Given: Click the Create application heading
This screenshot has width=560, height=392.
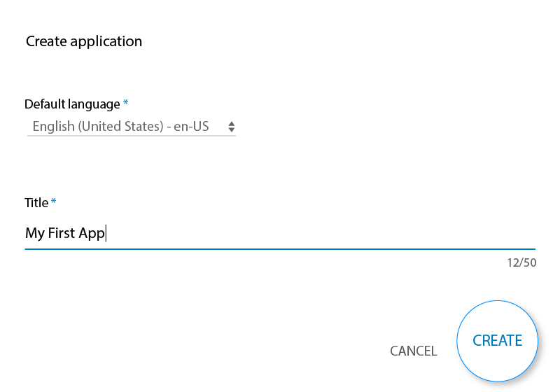Looking at the screenshot, I should (84, 41).
